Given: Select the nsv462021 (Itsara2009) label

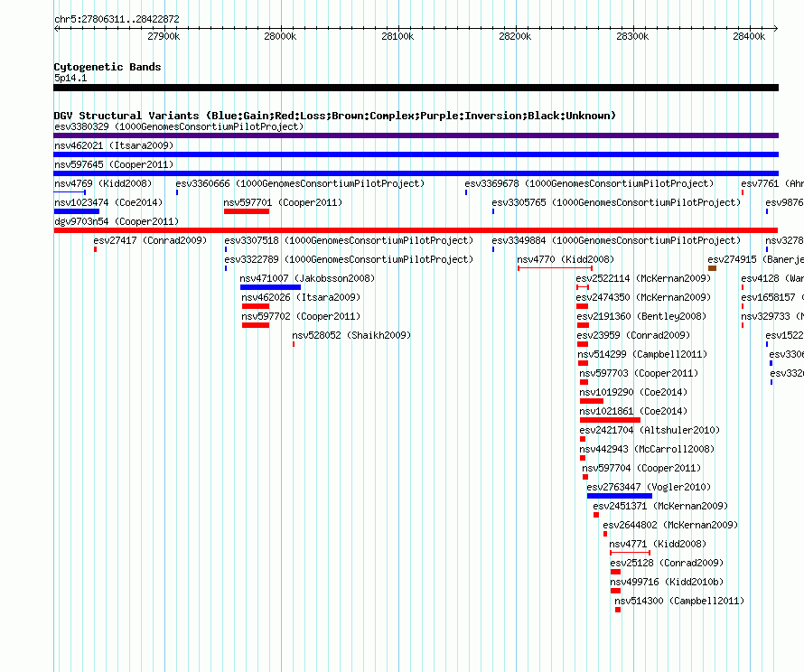Looking at the screenshot, I should 114,145.
